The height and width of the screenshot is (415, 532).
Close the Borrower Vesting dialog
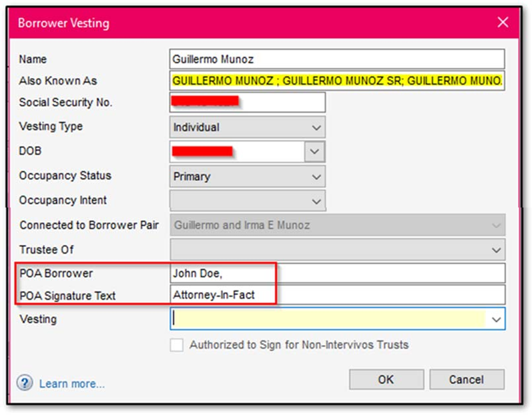(x=503, y=22)
